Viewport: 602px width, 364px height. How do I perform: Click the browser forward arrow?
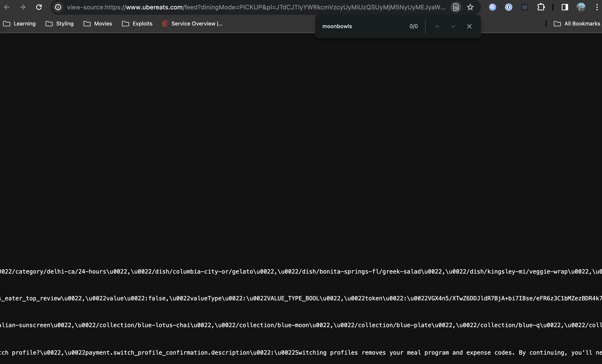23,7
